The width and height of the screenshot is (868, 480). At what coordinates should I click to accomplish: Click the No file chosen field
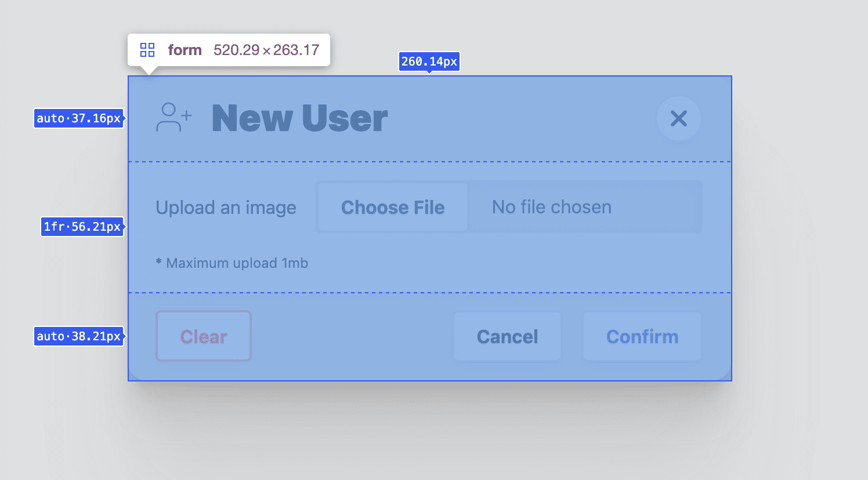[x=551, y=207]
